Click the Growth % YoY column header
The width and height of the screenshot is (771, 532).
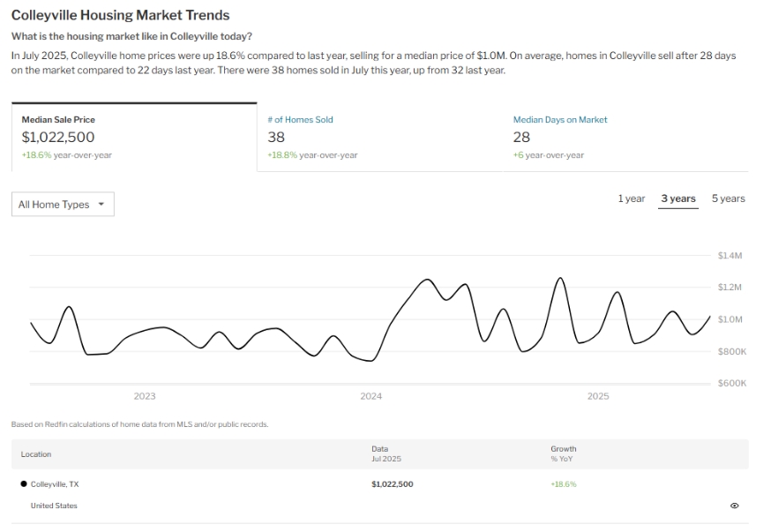click(x=563, y=453)
